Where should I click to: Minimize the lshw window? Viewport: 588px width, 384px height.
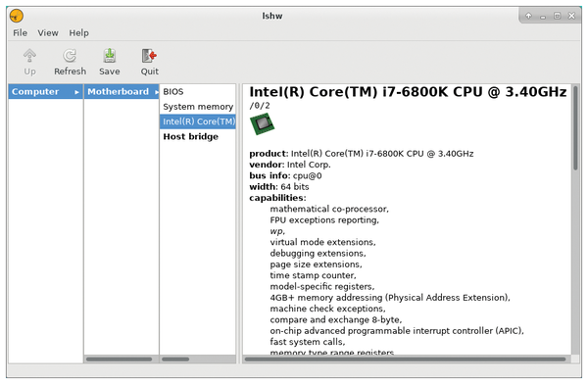pos(543,17)
